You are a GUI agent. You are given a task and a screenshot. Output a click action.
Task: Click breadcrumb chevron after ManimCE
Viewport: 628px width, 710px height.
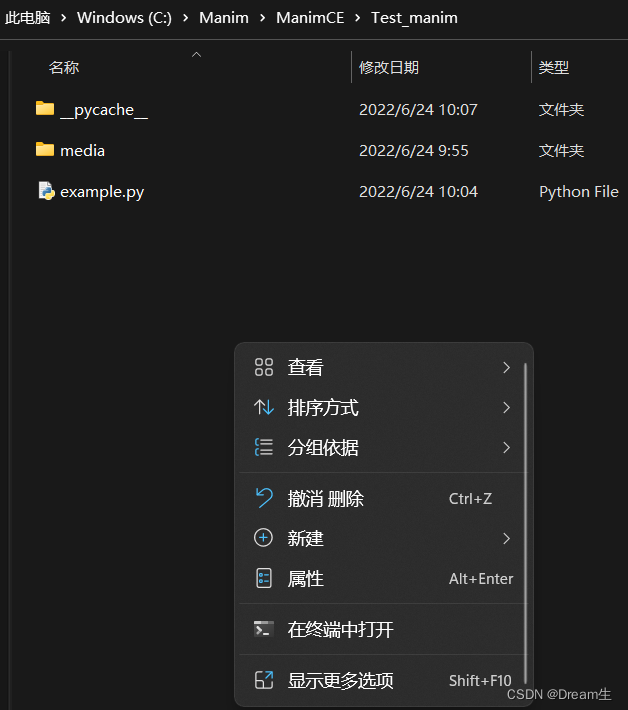357,18
